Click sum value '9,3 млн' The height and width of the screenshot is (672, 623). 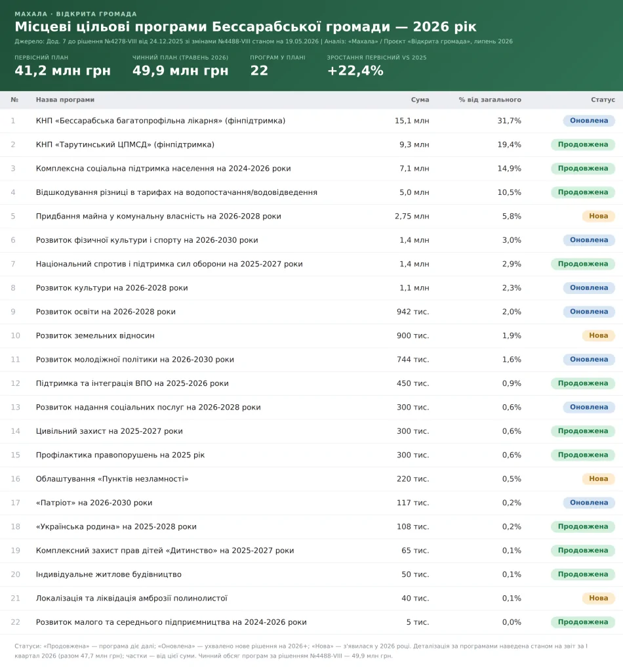click(x=414, y=145)
